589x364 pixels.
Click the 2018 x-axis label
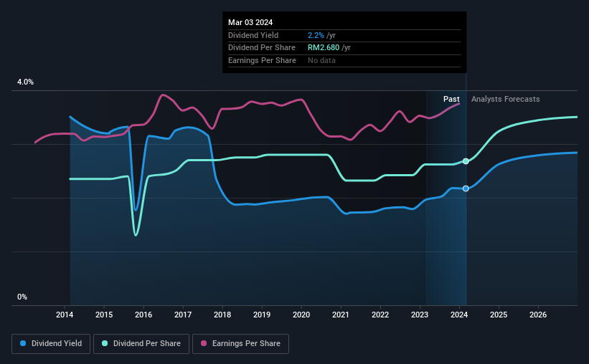tap(222, 315)
